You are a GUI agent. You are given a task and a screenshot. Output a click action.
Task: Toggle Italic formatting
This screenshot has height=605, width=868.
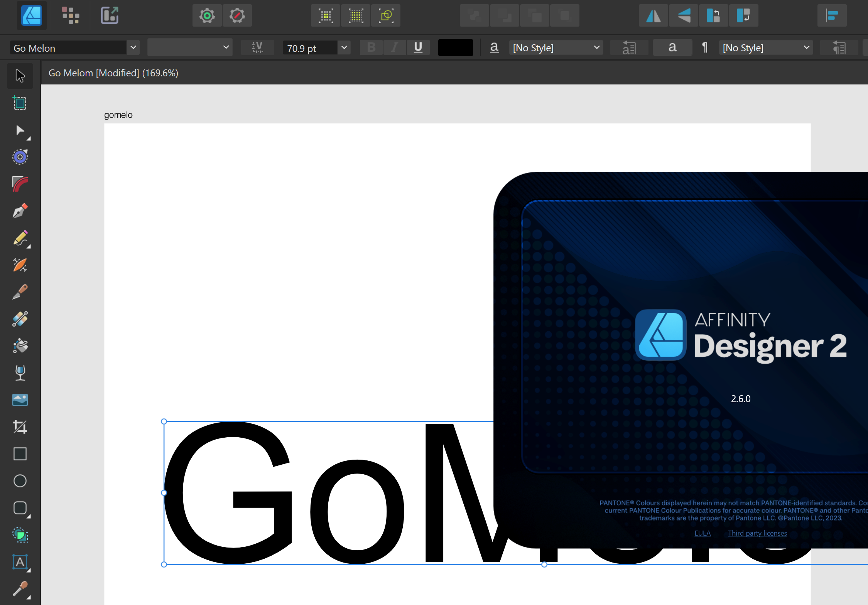394,47
